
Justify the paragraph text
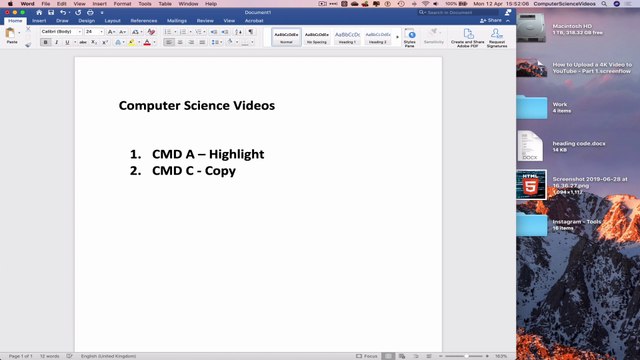202,42
